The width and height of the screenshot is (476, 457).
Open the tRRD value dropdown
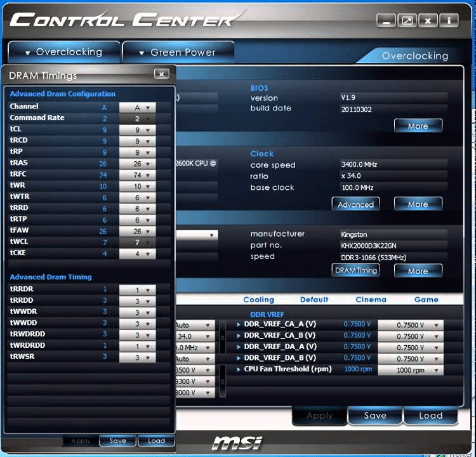(x=138, y=209)
